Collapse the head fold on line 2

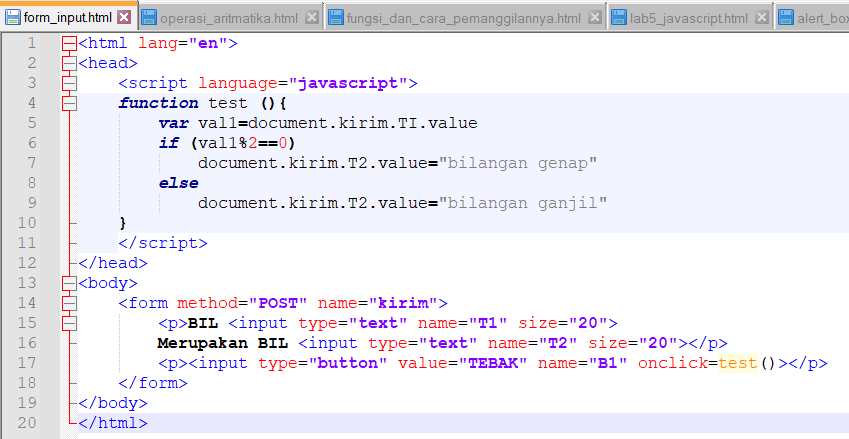click(x=69, y=63)
